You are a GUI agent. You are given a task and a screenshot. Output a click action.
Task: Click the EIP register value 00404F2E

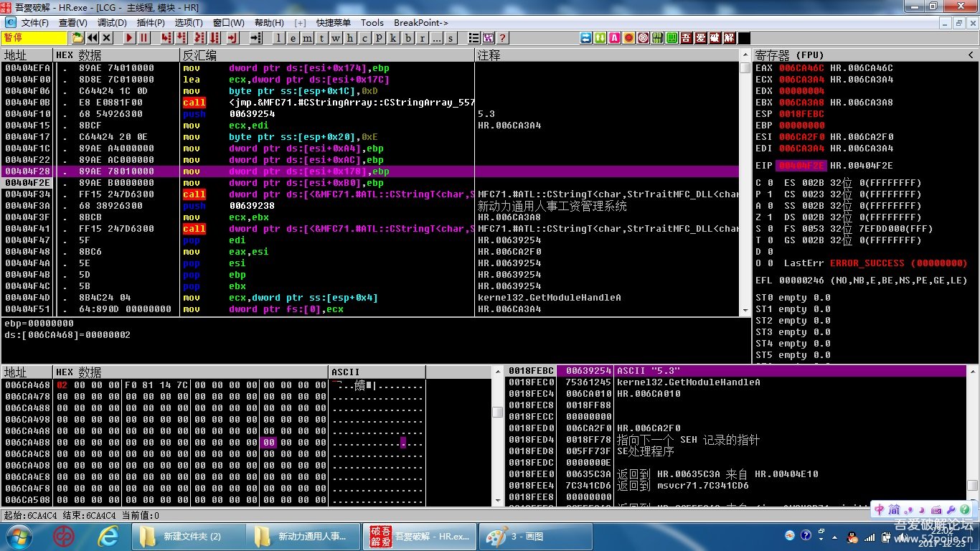800,166
